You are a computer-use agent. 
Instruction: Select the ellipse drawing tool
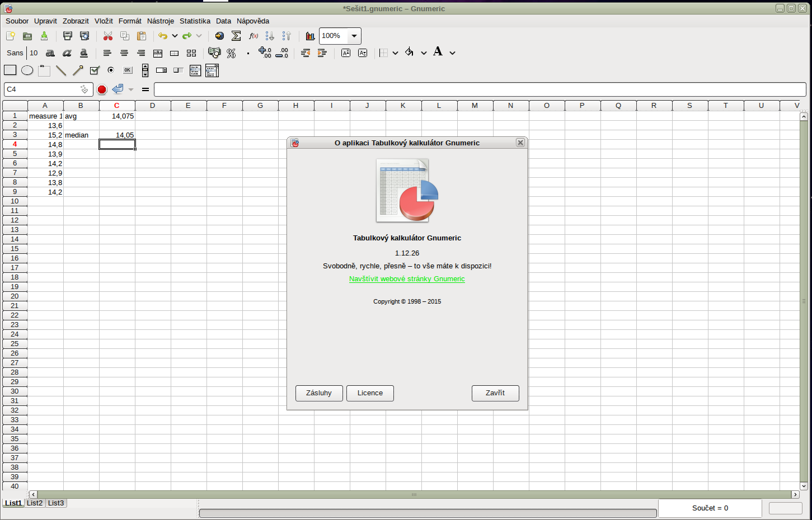tap(27, 70)
